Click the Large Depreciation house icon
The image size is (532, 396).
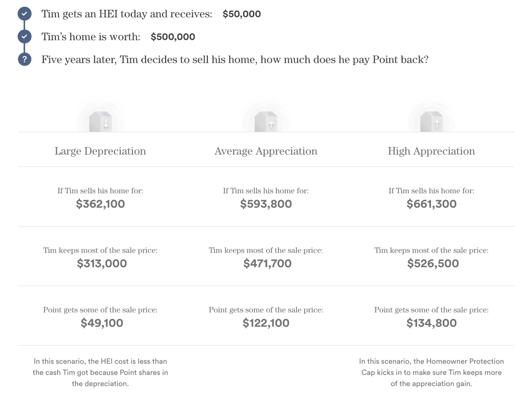[x=100, y=122]
